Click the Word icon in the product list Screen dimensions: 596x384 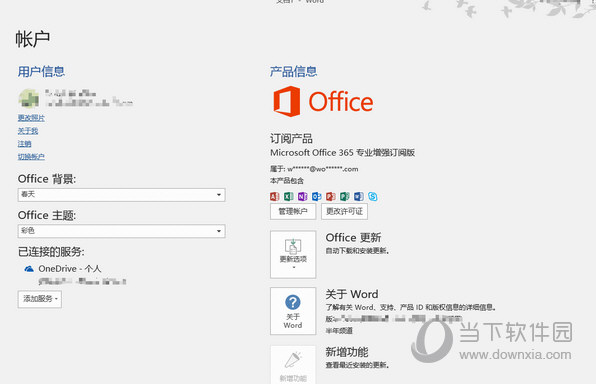tap(359, 196)
